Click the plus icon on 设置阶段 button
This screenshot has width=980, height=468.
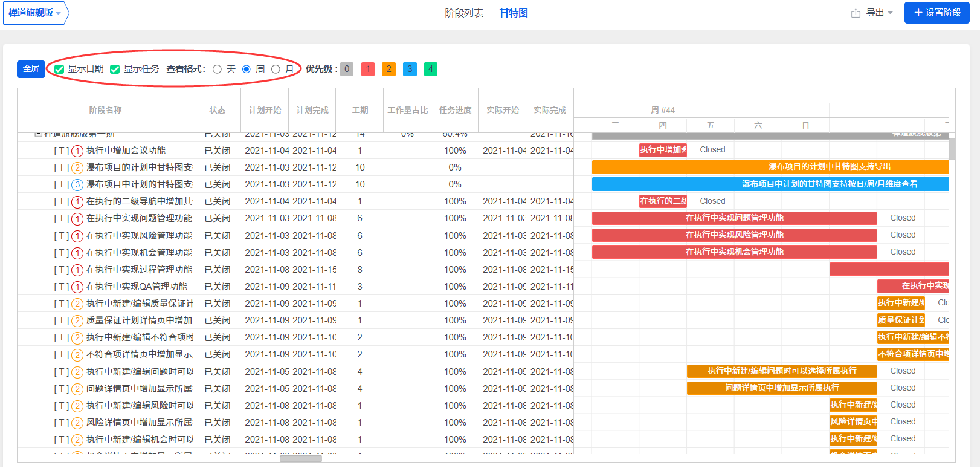918,13
